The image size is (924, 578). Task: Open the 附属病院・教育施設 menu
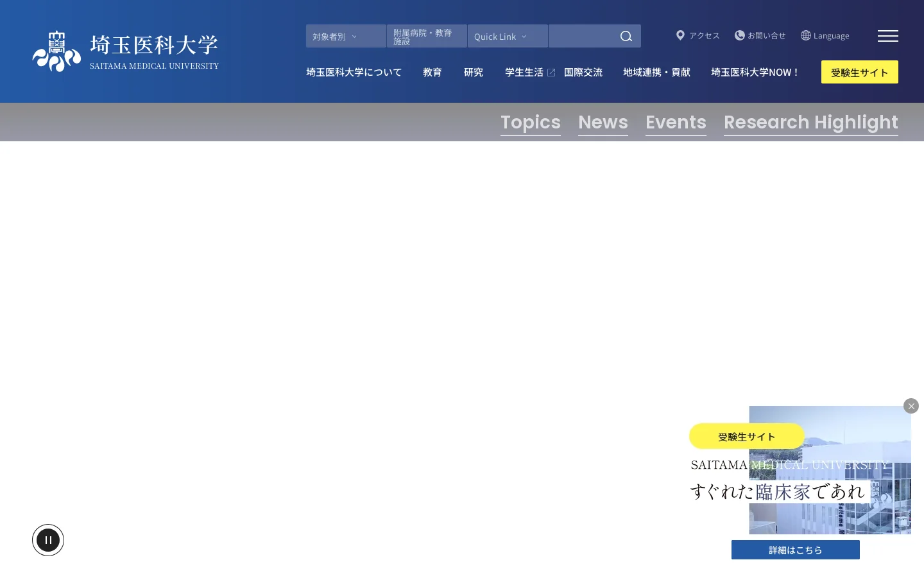coord(427,36)
